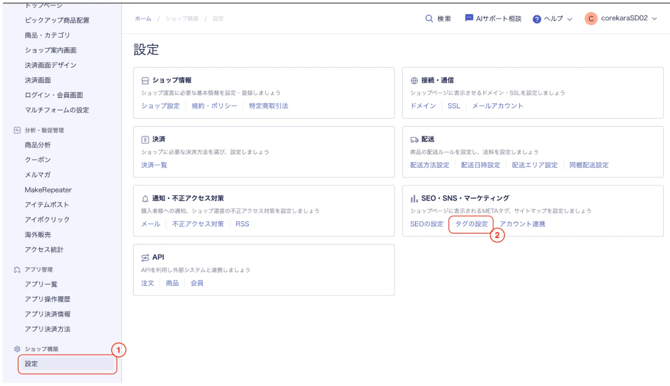Select クーポン sidebar item
The height and width of the screenshot is (386, 670).
click(38, 159)
